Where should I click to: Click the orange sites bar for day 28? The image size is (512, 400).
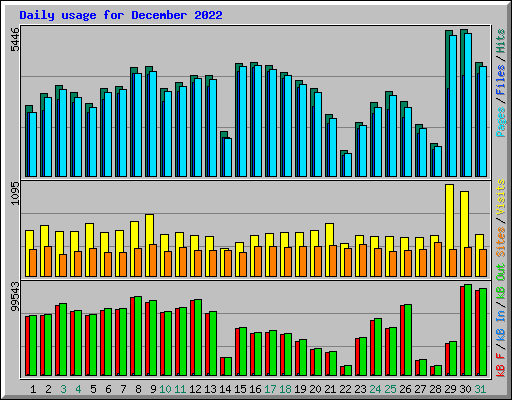coord(438,259)
